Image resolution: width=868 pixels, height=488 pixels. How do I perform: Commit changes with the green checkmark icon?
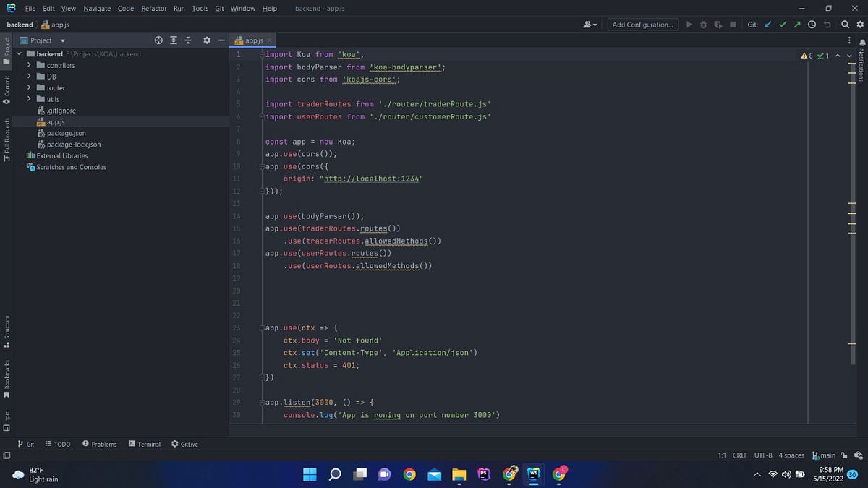[782, 24]
